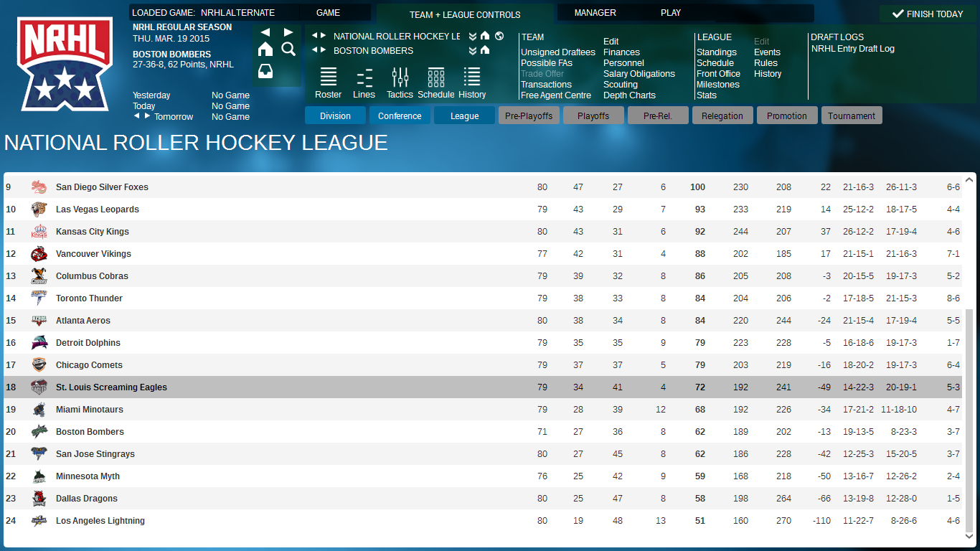The width and height of the screenshot is (980, 551).
Task: Expand the league selector double-chevron dropdown
Action: [x=473, y=36]
